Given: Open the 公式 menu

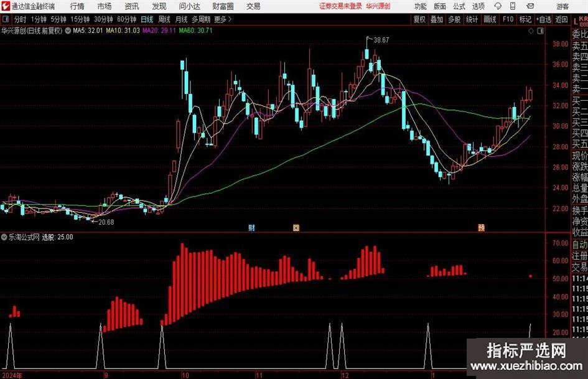Looking at the screenshot, I should click(x=459, y=6).
